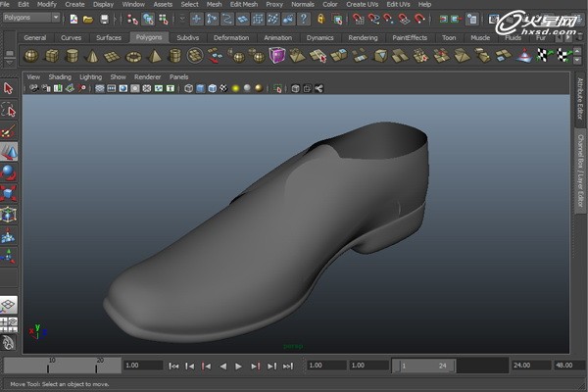
Task: Toggle wireframe on shaded in viewport toolbar
Action: point(212,88)
